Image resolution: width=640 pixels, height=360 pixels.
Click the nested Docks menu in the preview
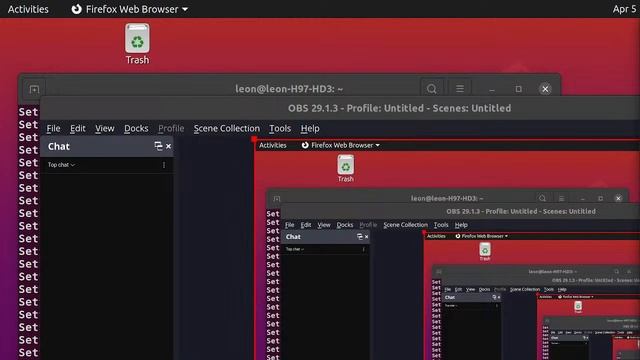345,225
